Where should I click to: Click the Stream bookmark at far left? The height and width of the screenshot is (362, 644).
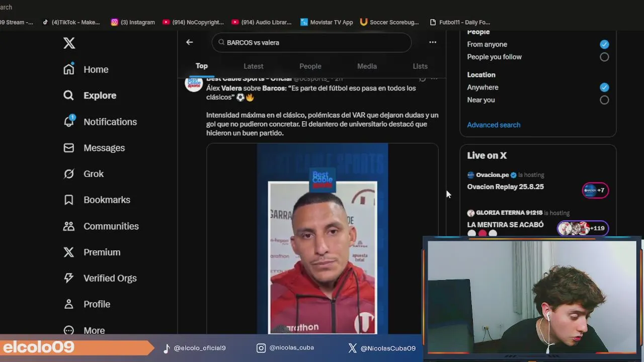pos(17,22)
